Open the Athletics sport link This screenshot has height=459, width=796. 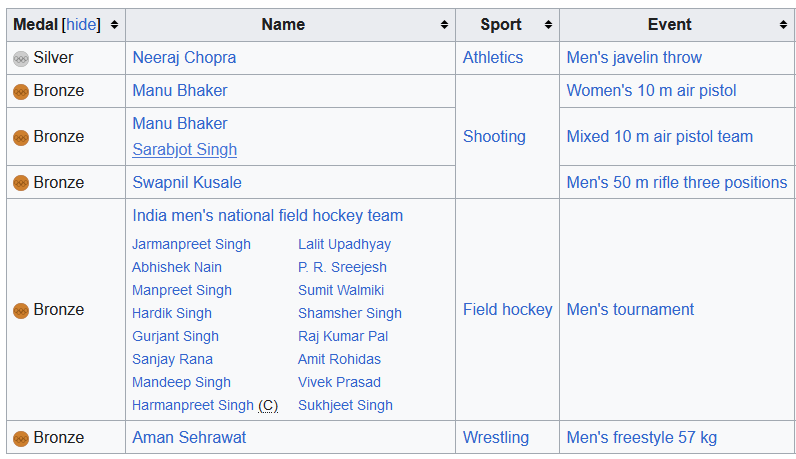(x=493, y=58)
